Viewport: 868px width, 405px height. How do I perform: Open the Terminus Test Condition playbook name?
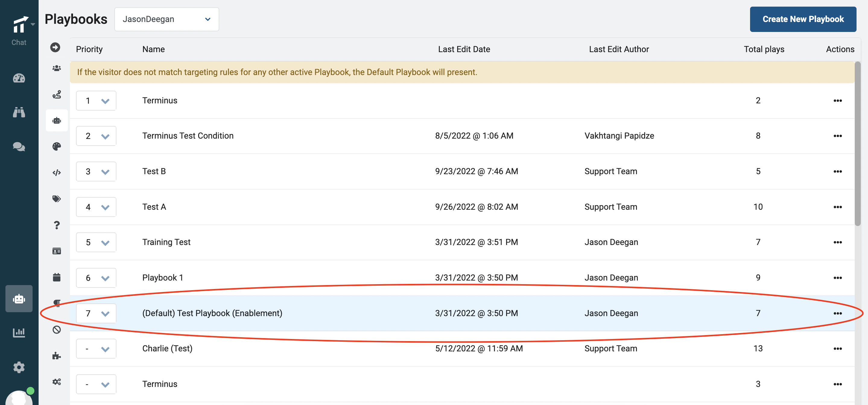click(188, 136)
